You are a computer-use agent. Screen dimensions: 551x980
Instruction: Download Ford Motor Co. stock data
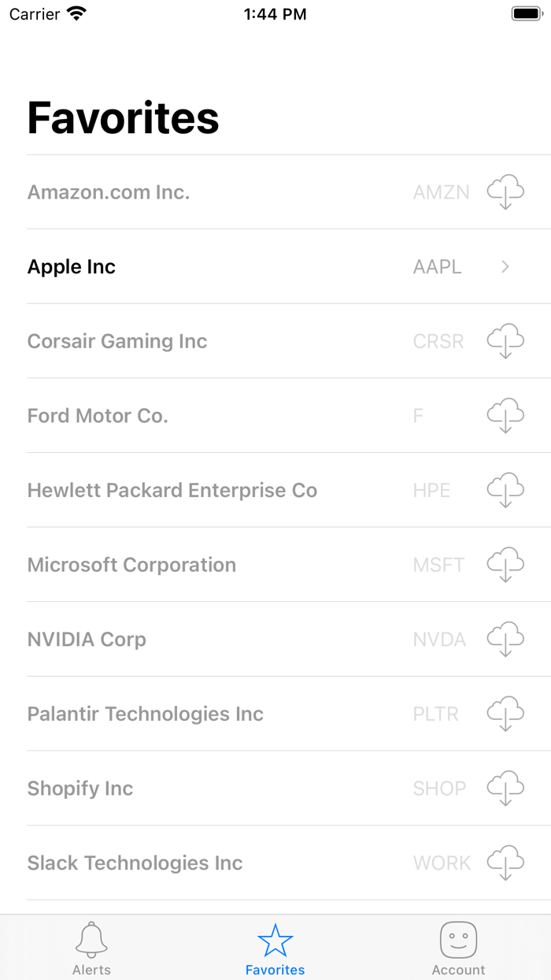coord(505,415)
